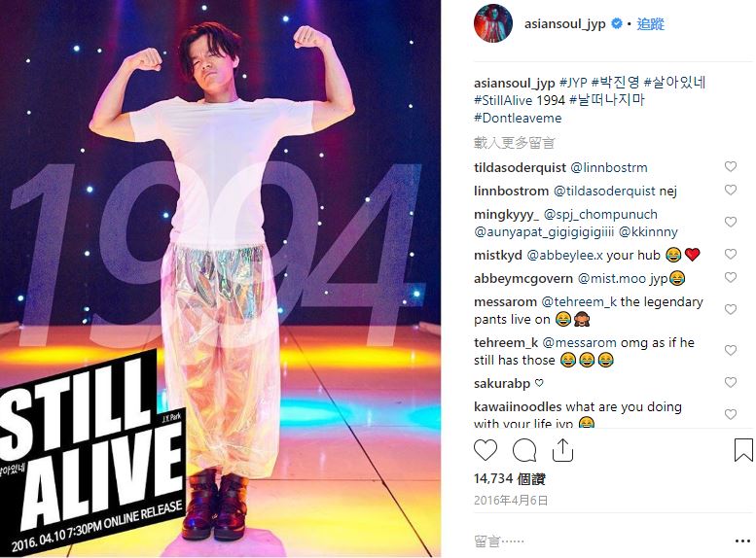
Task: View the 14,734 likes list
Action: (x=510, y=479)
